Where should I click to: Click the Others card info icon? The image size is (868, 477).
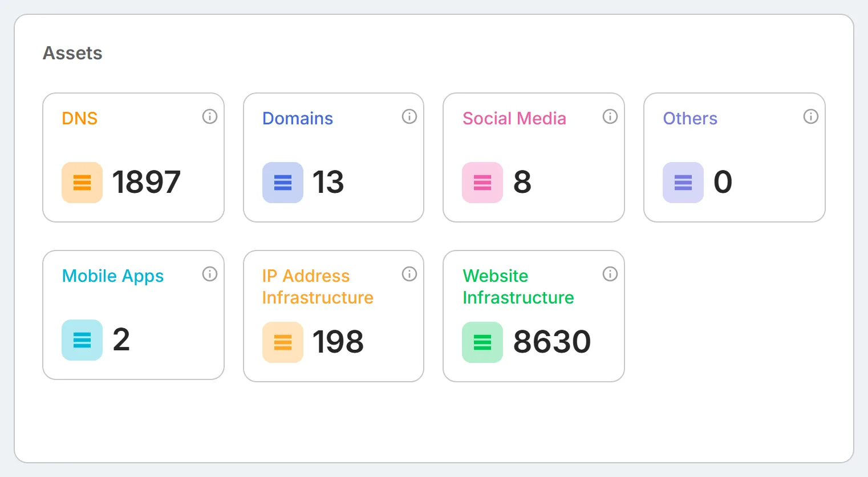tap(811, 116)
